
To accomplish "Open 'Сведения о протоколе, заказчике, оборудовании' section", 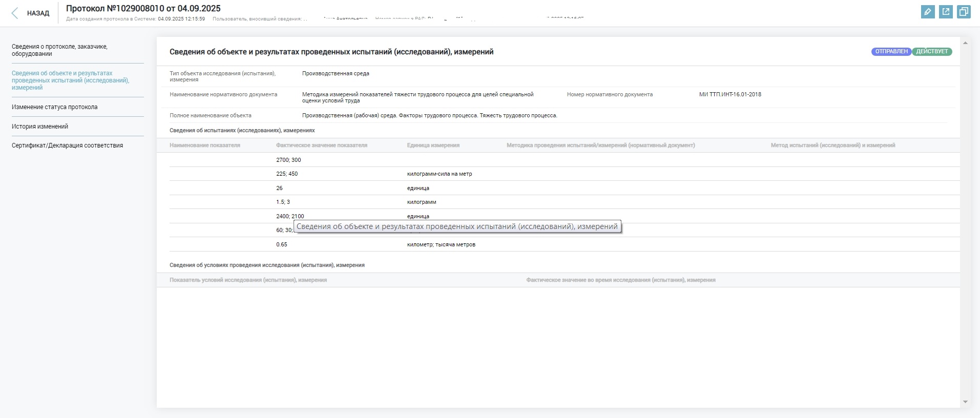I will coord(60,50).
